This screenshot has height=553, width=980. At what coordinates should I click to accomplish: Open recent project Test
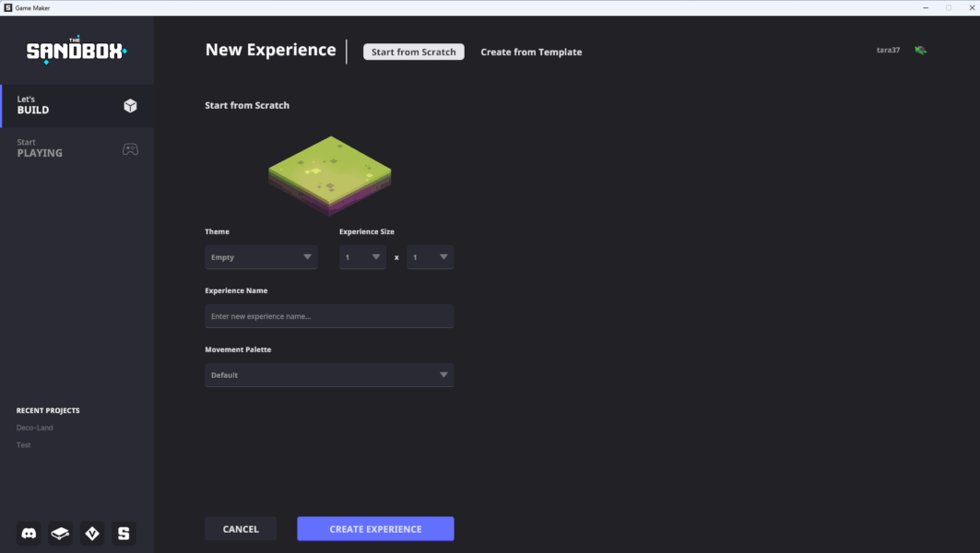[24, 445]
